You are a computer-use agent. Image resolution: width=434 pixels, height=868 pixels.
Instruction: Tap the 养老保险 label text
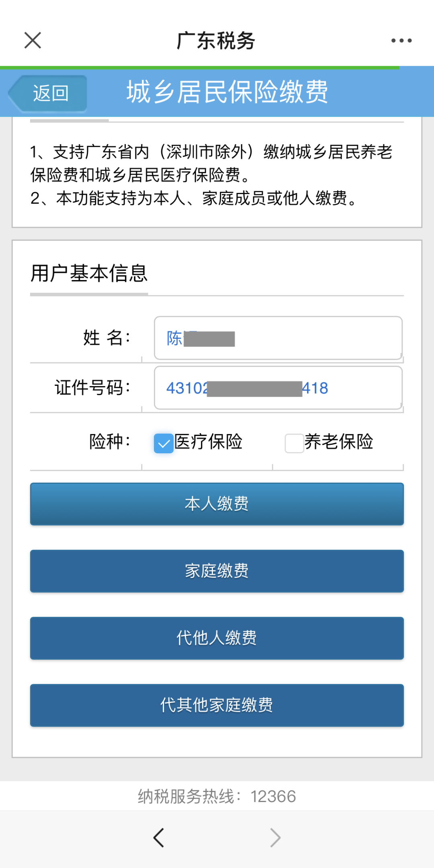point(339,442)
